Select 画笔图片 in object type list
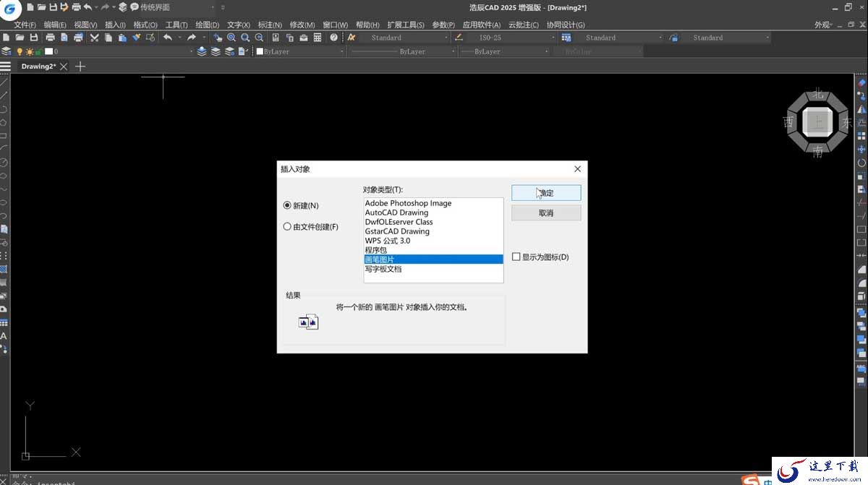The height and width of the screenshot is (485, 868). click(433, 259)
